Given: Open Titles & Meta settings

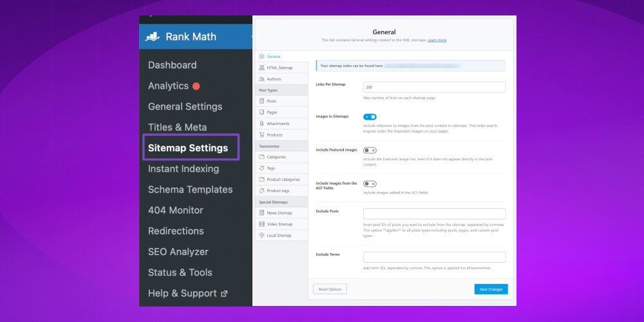Looking at the screenshot, I should (178, 128).
